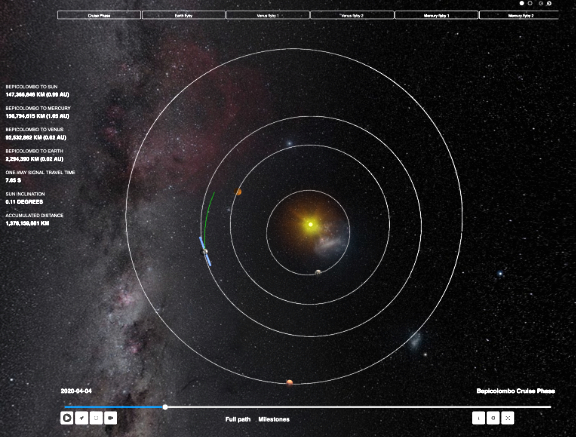The width and height of the screenshot is (576, 437).
Task: Enter fullscreen with the expand icon
Action: [x=508, y=418]
